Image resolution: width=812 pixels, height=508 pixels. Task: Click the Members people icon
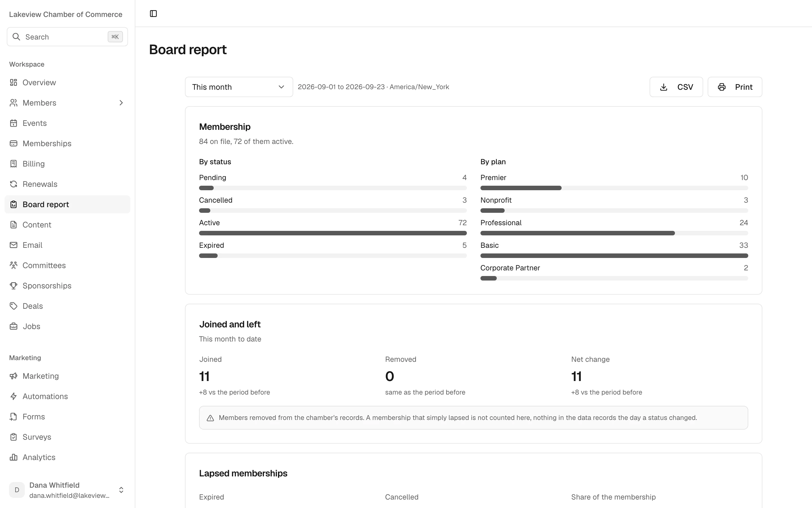click(14, 103)
